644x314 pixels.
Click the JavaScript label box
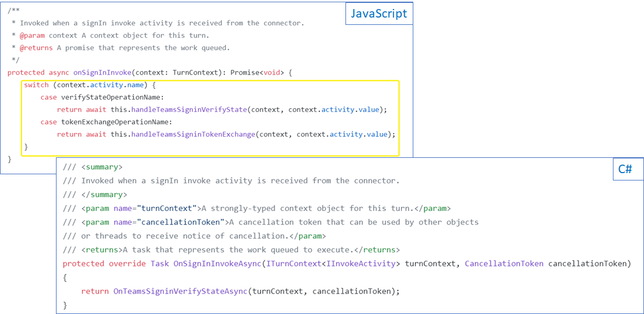pos(379,14)
